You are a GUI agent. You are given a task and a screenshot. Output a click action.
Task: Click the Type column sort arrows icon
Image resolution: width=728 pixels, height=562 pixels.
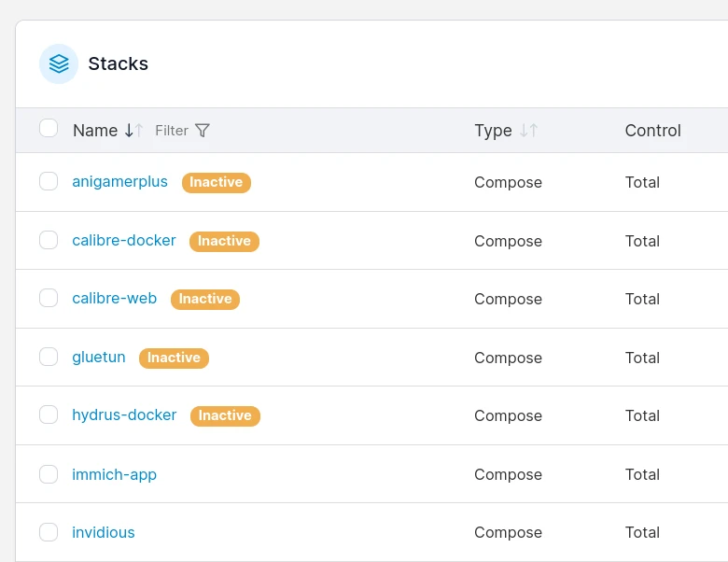[528, 131]
